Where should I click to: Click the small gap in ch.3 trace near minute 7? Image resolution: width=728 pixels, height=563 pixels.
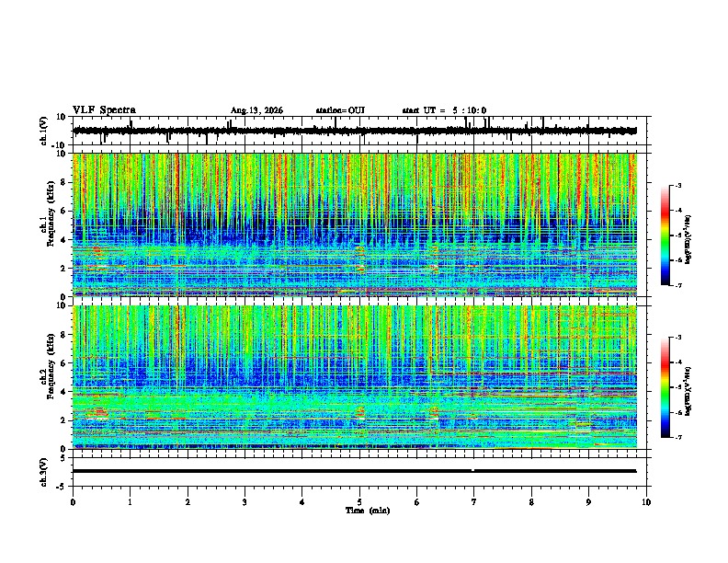click(x=472, y=471)
